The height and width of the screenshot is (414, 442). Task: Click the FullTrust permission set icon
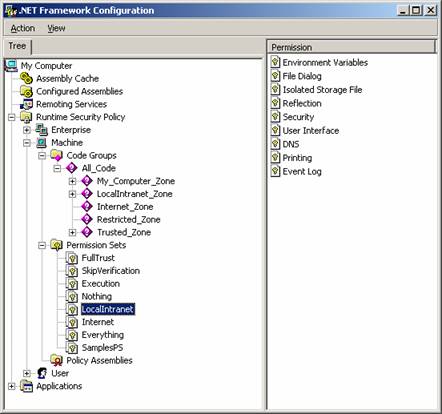tap(72, 258)
